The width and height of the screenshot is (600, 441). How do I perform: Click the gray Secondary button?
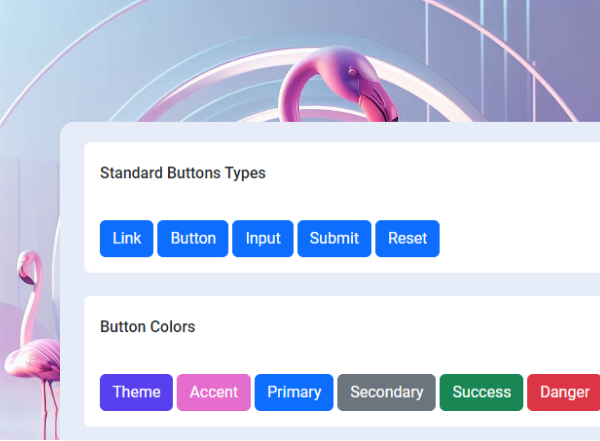click(387, 392)
